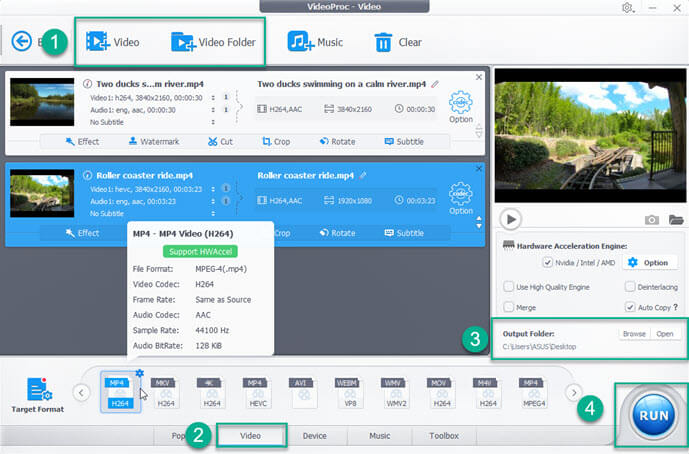Rotate the Two ducks video
This screenshot has width=689, height=454.
pos(337,142)
